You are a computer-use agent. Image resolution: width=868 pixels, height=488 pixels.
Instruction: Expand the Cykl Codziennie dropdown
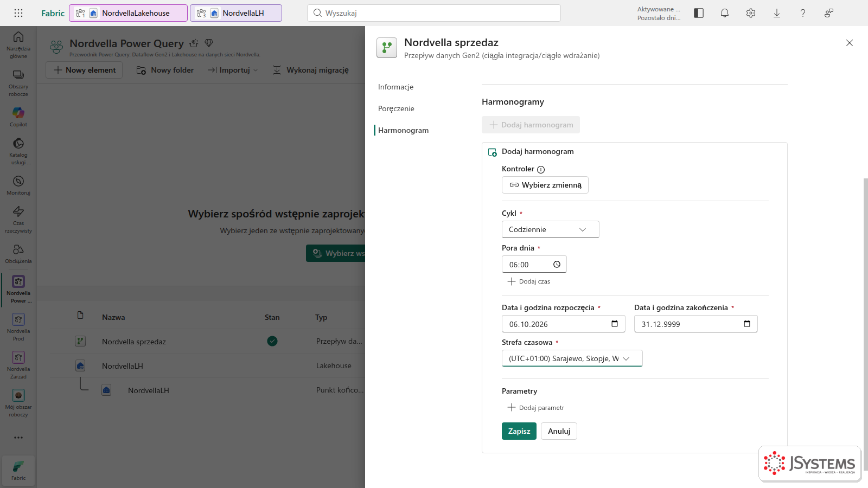pyautogui.click(x=551, y=229)
